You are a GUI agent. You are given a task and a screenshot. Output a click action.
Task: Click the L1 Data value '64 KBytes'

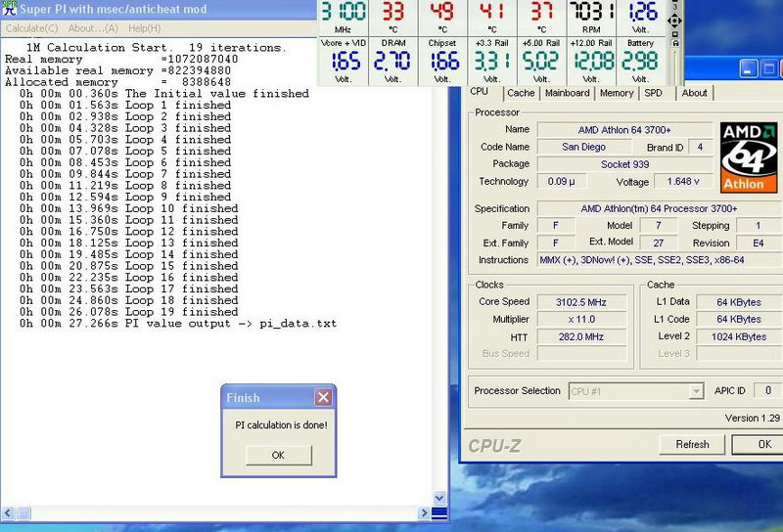point(739,302)
